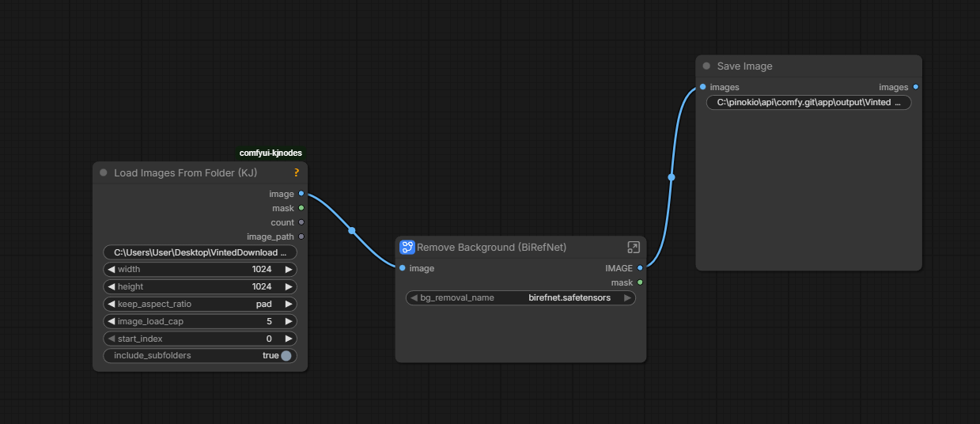980x424 pixels.
Task: Decrease start_index value
Action: click(111, 339)
